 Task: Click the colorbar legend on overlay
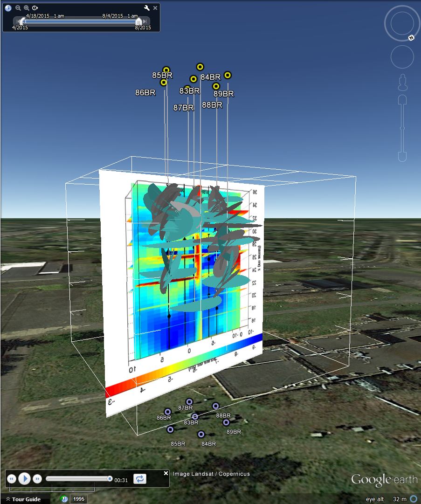click(x=184, y=366)
